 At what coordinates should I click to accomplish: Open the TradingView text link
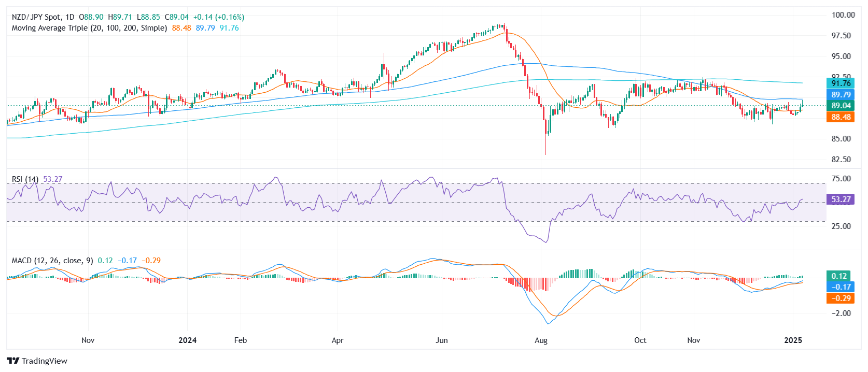pyautogui.click(x=45, y=361)
